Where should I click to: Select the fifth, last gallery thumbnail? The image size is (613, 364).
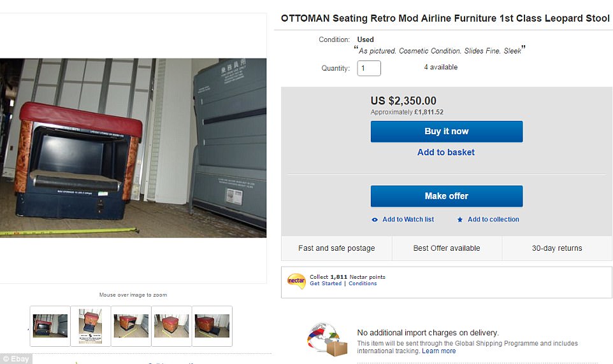click(x=212, y=326)
